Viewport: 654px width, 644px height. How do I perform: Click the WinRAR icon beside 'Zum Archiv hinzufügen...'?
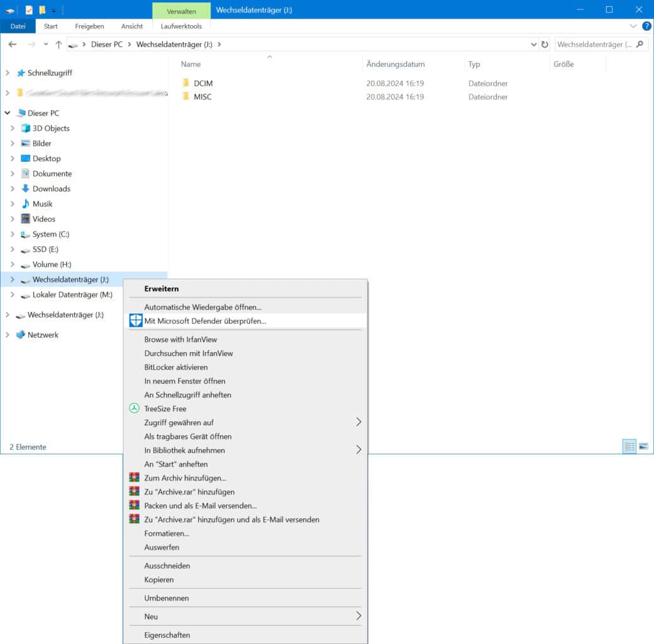[134, 478]
